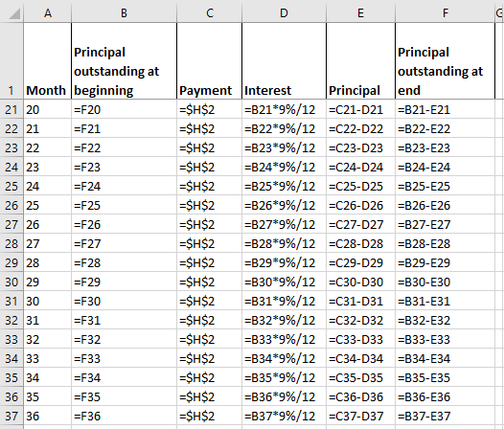The image size is (504, 429).
Task: Select cell containing =C30-D30
Action: click(x=360, y=282)
